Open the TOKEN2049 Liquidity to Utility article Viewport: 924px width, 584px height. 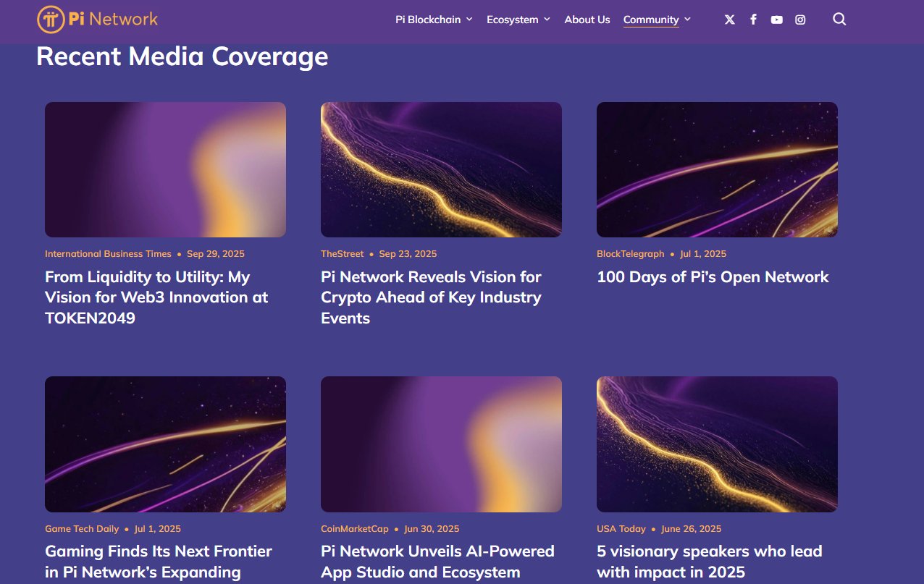pyautogui.click(x=156, y=297)
